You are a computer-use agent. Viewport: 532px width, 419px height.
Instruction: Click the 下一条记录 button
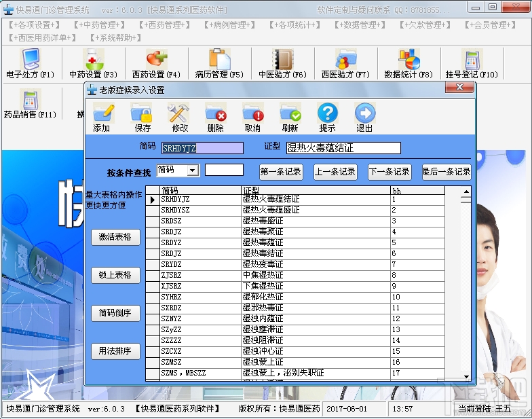point(389,172)
